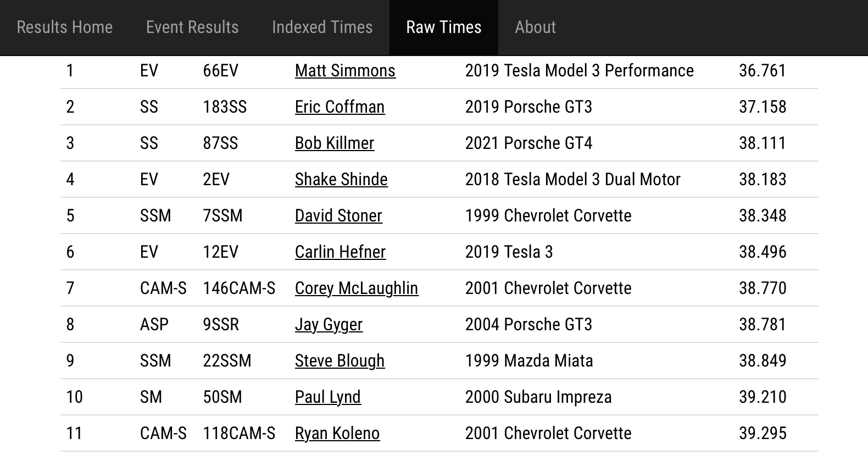Screen dimensions: 868x455
Task: Open Steve Blough link
Action: tap(340, 361)
